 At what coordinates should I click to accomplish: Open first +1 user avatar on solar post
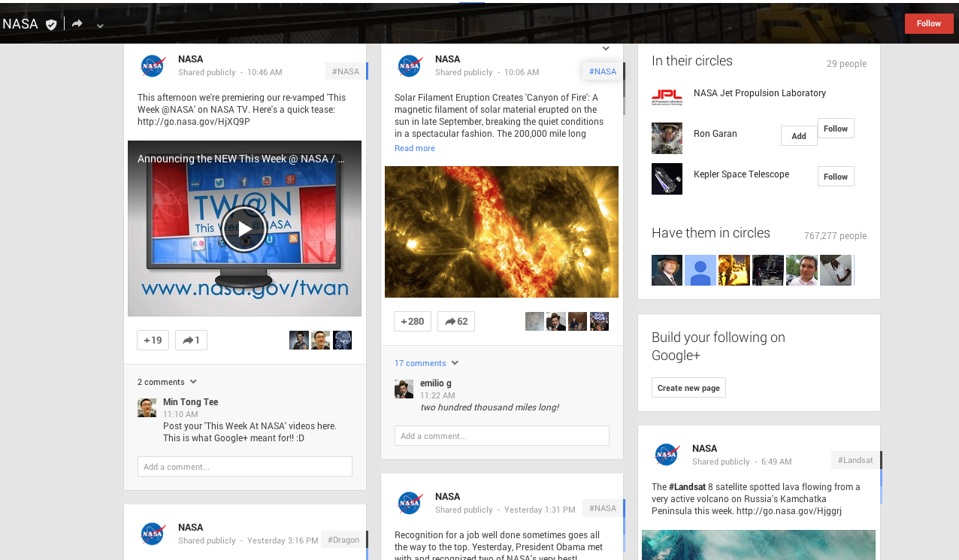[x=534, y=322]
